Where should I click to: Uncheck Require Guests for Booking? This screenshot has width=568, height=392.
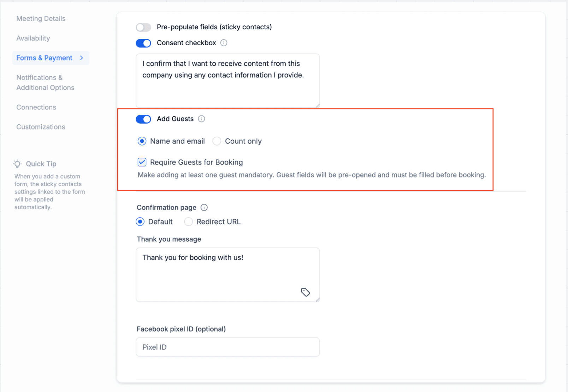click(x=142, y=162)
